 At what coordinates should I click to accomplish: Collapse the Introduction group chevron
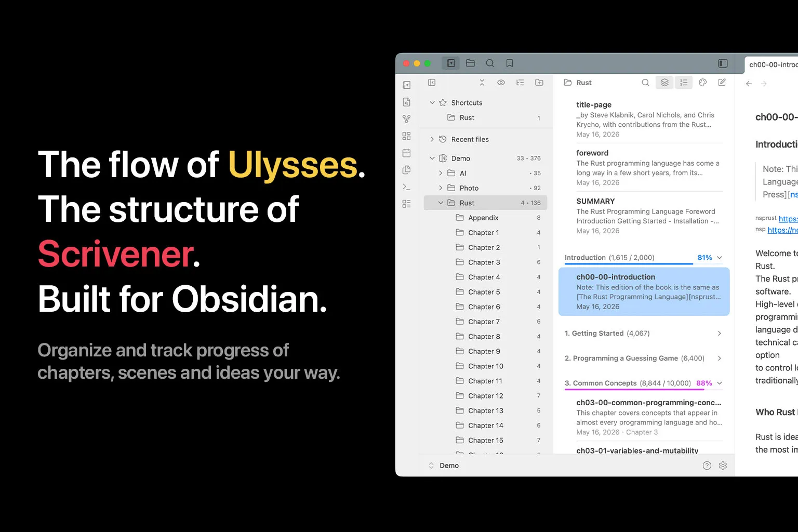coord(720,258)
